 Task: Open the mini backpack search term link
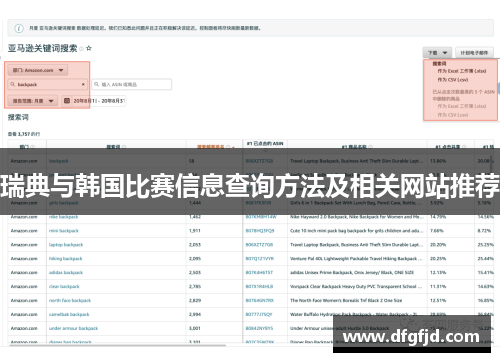(x=64, y=231)
